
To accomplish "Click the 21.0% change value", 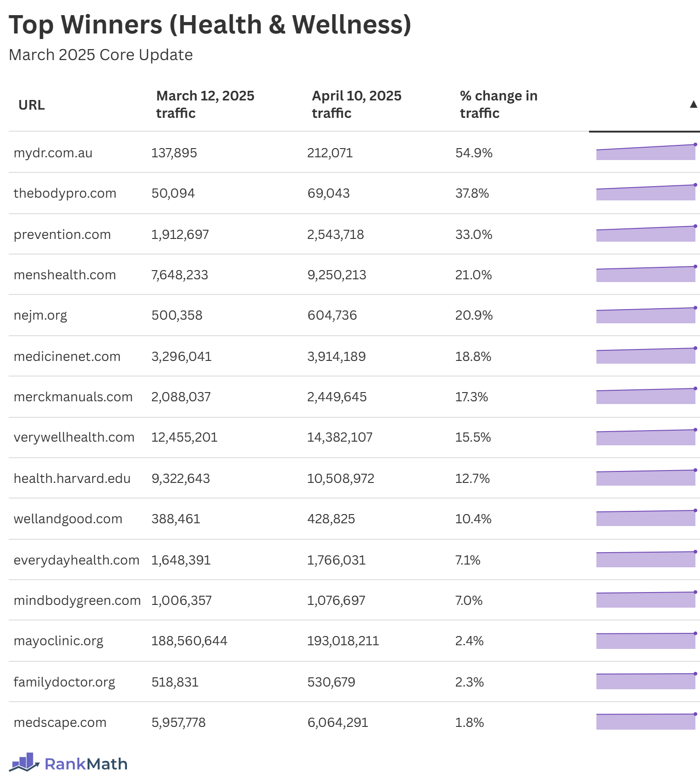I will click(474, 275).
